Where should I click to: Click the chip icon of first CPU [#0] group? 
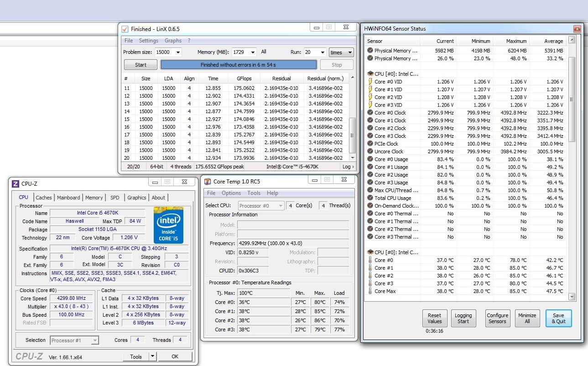[370, 73]
